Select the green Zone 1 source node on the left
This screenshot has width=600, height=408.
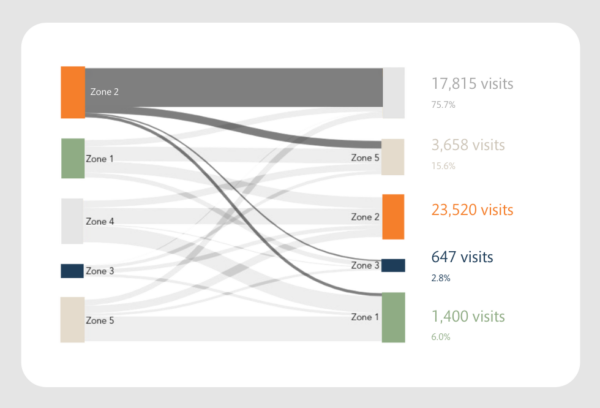(72, 158)
